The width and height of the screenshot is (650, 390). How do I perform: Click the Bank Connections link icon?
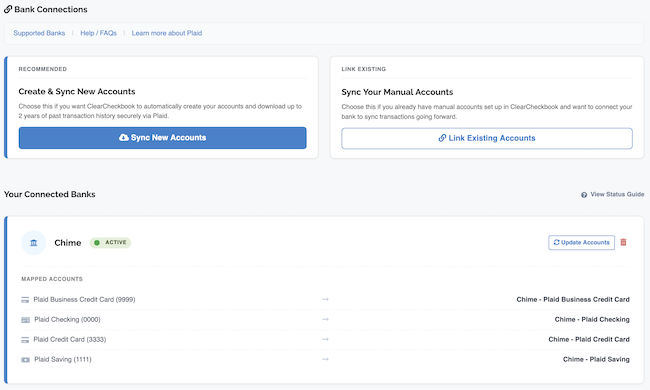[8, 9]
